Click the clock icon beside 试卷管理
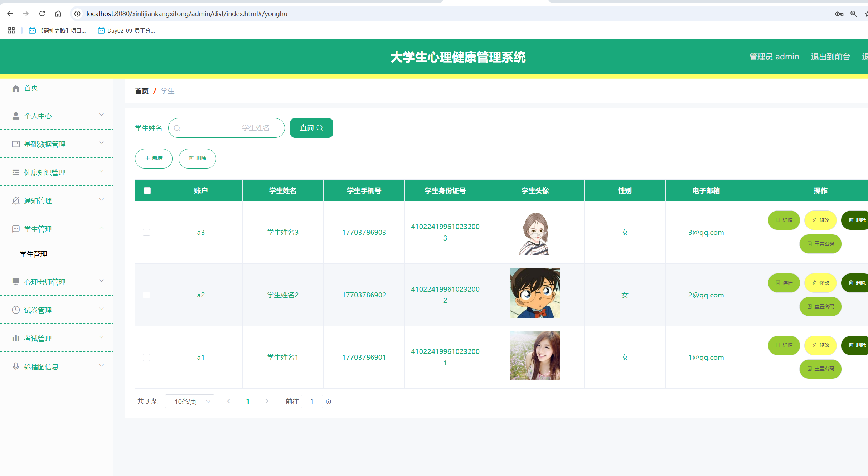This screenshot has height=476, width=868. 16,310
